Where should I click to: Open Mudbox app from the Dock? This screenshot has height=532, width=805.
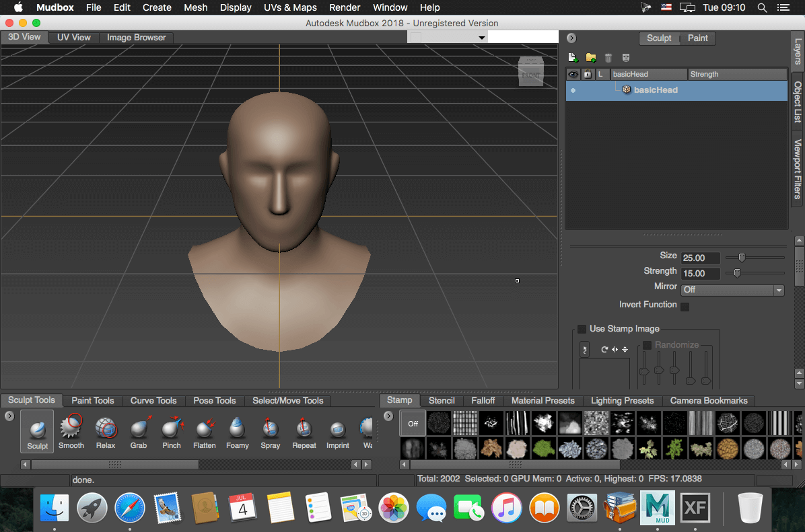[x=657, y=507]
